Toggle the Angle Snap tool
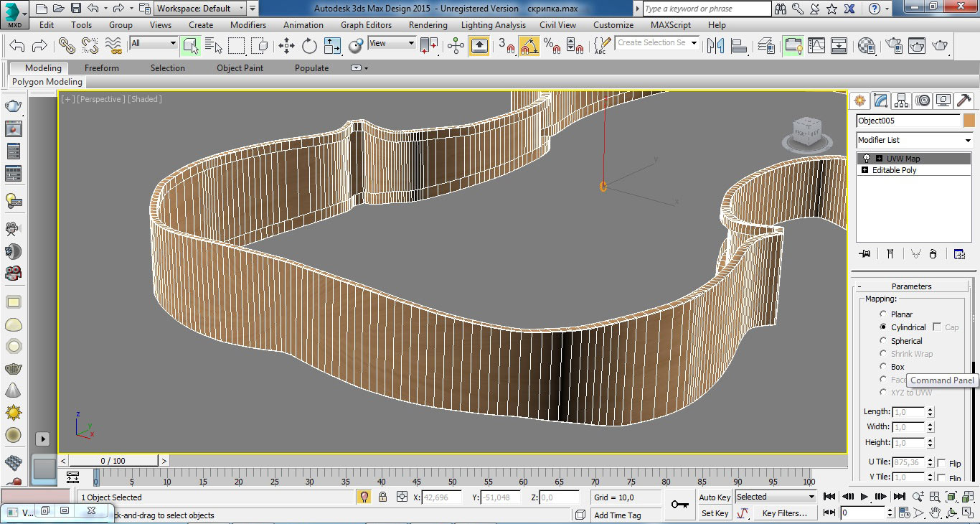Screen dimensions: 980x524 click(x=529, y=46)
